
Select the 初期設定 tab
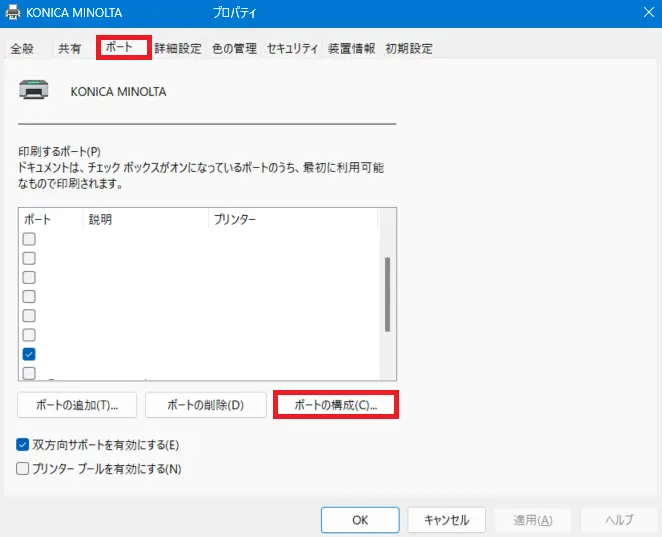click(409, 48)
